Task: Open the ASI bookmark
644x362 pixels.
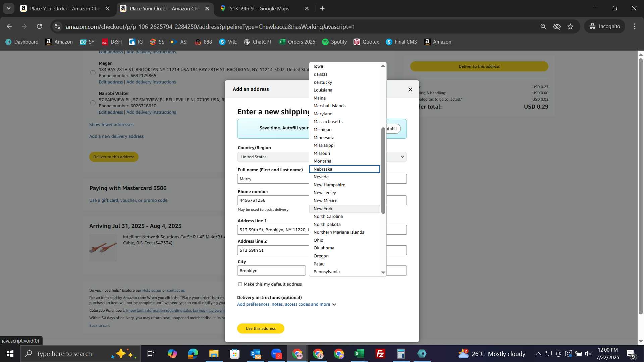Action: point(179,42)
